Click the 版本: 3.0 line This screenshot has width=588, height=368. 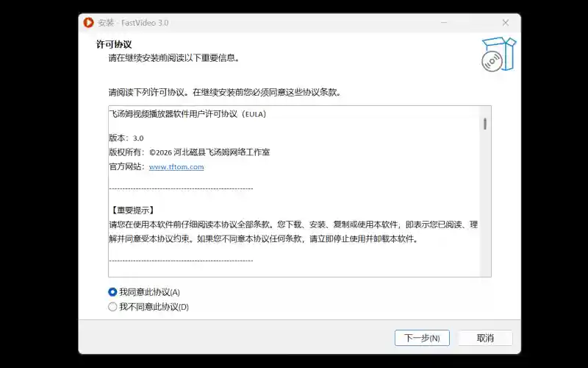click(126, 138)
